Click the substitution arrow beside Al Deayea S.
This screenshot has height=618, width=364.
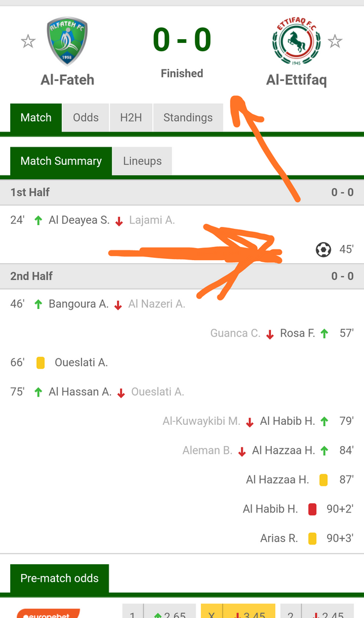pyautogui.click(x=38, y=220)
